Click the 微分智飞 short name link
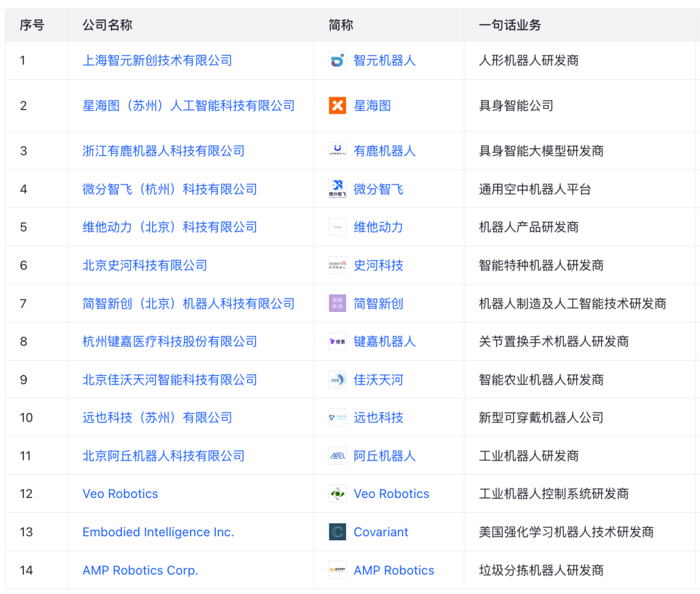 [x=378, y=189]
